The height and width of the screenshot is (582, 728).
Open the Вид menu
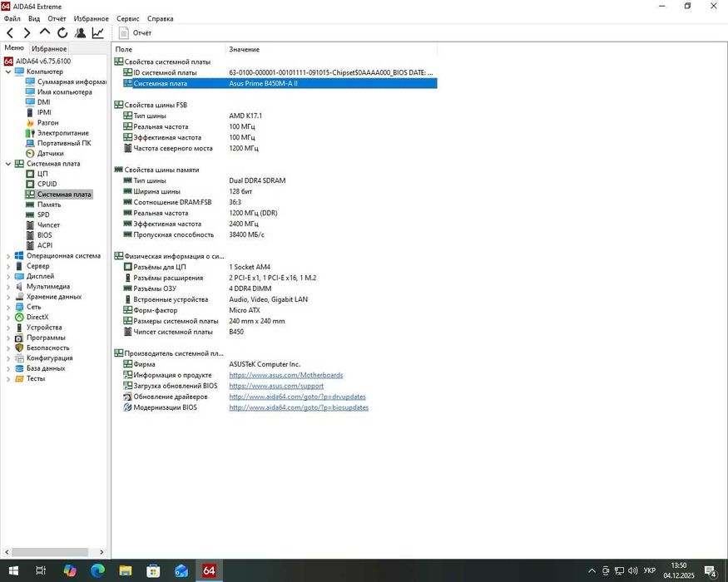click(34, 18)
